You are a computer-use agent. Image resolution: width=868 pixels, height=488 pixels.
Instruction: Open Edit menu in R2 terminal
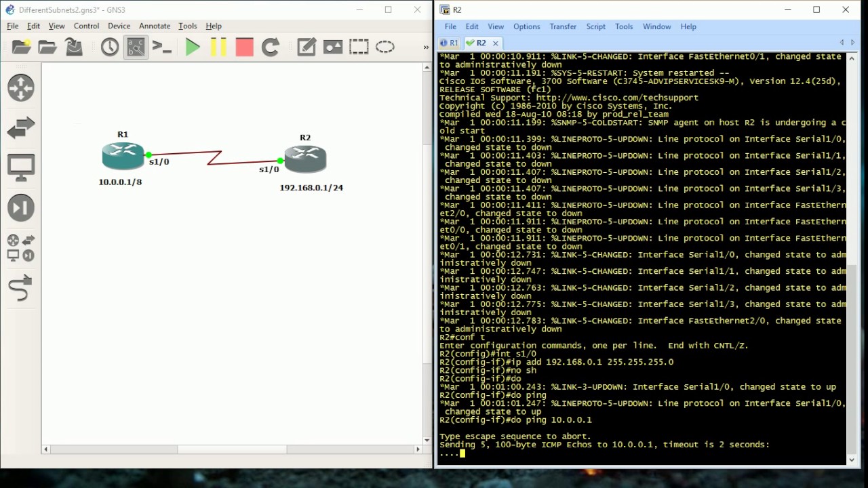coord(472,26)
